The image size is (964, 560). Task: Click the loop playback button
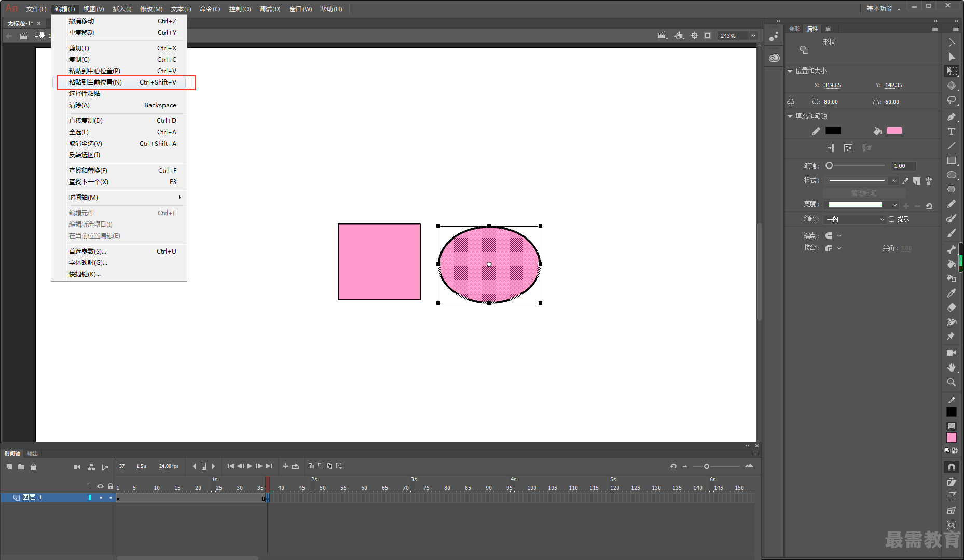point(296,466)
